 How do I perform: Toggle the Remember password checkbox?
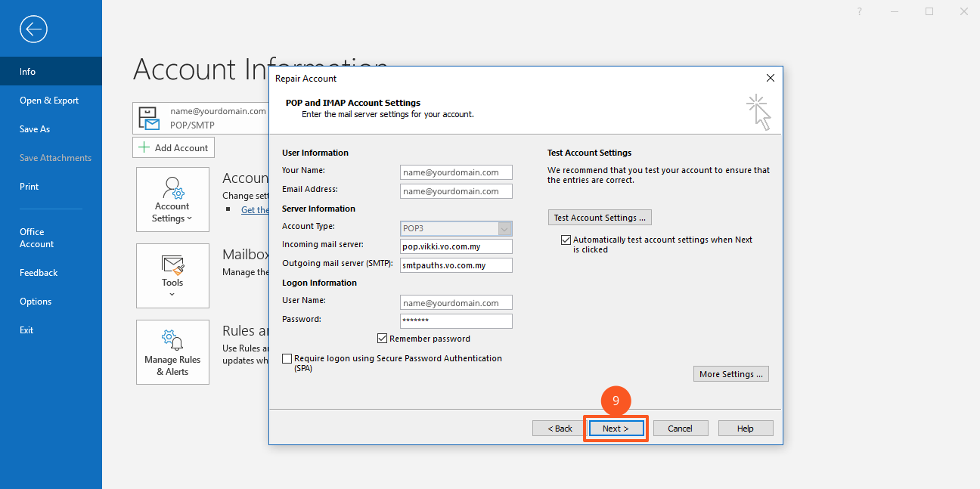coord(382,339)
